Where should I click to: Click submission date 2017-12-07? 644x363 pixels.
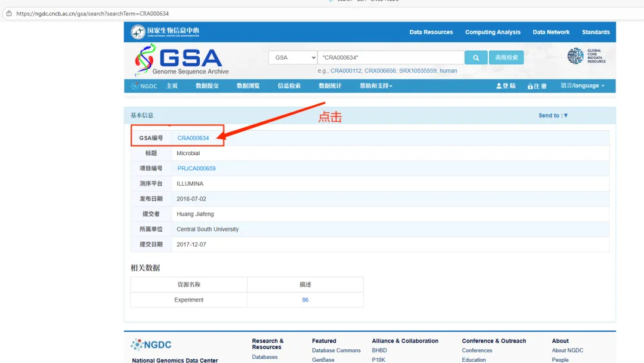pyautogui.click(x=191, y=245)
